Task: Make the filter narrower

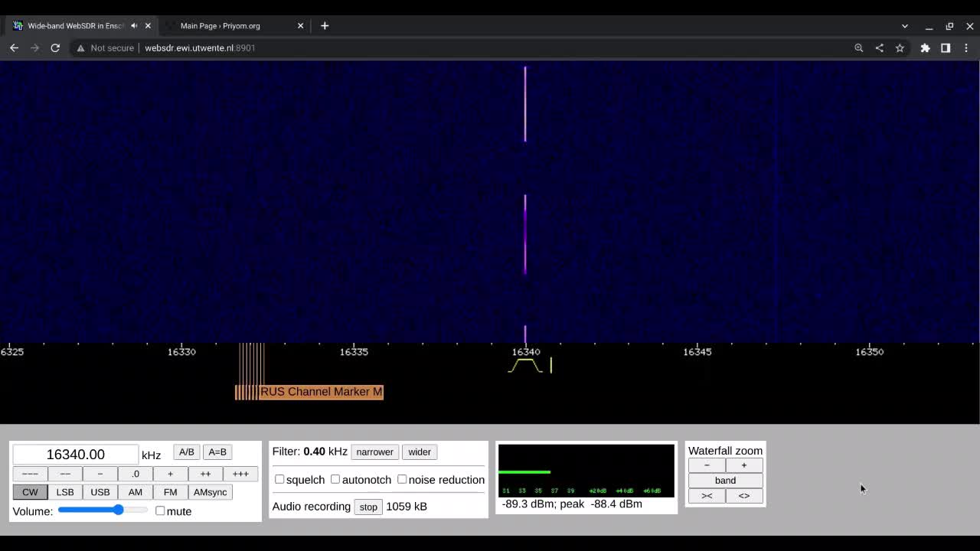Action: pyautogui.click(x=374, y=452)
